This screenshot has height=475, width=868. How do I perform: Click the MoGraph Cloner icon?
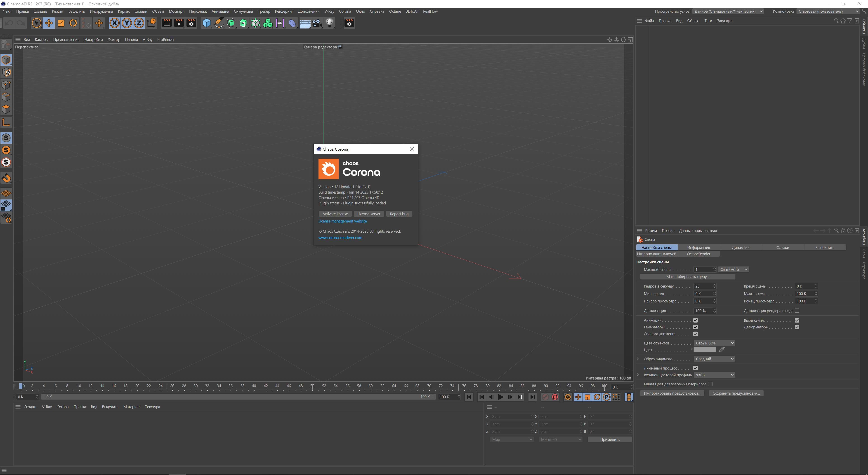click(268, 23)
